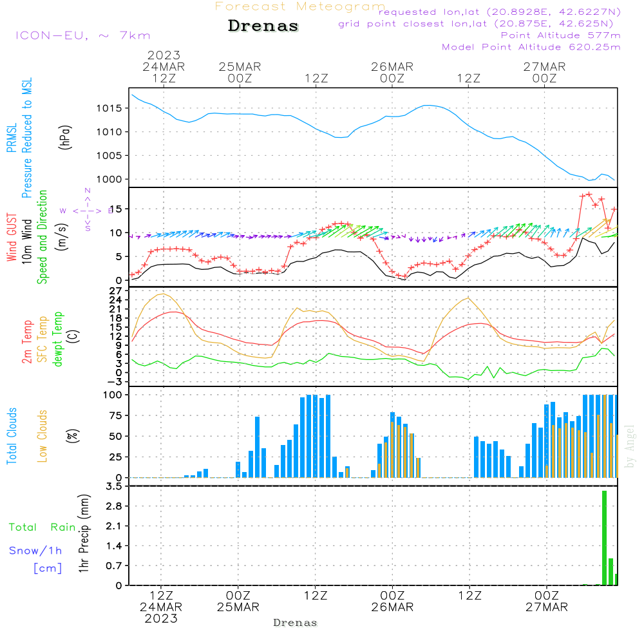Click the '1hr Precip (mm)' axis label
Image resolution: width=644 pixels, height=644 pixels.
pos(84,533)
